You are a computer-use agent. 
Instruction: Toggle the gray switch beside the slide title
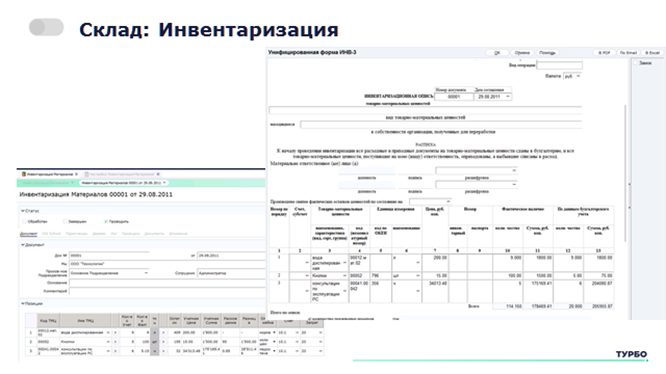pos(46,27)
